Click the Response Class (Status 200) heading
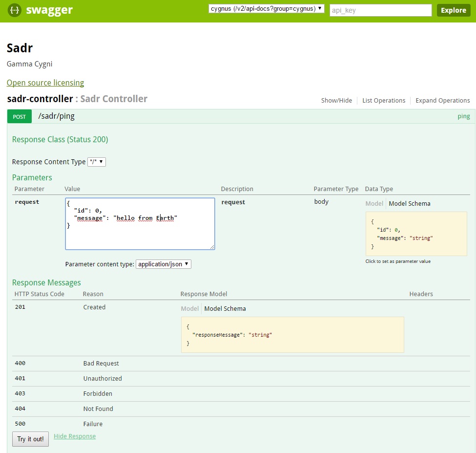476x453 pixels. [60, 139]
